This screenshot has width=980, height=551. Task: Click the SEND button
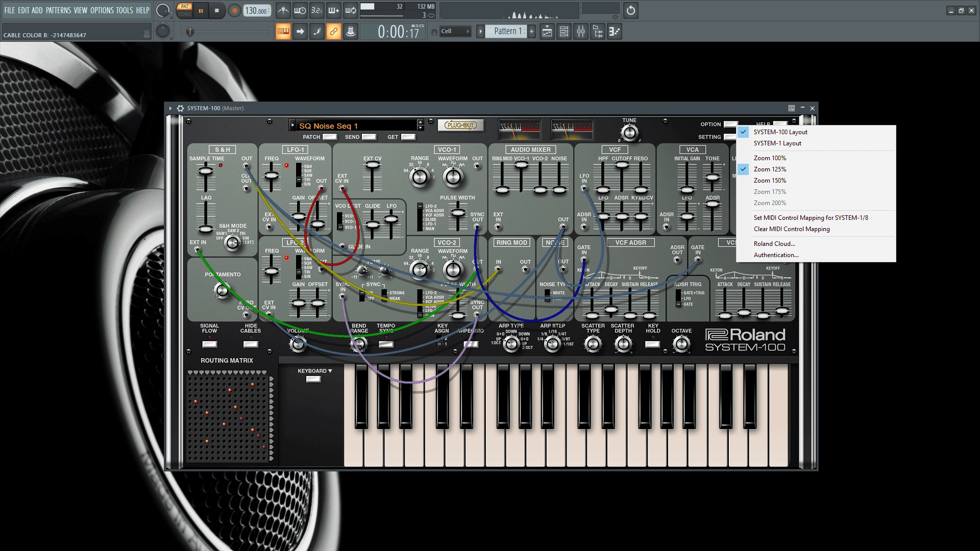pos(369,137)
